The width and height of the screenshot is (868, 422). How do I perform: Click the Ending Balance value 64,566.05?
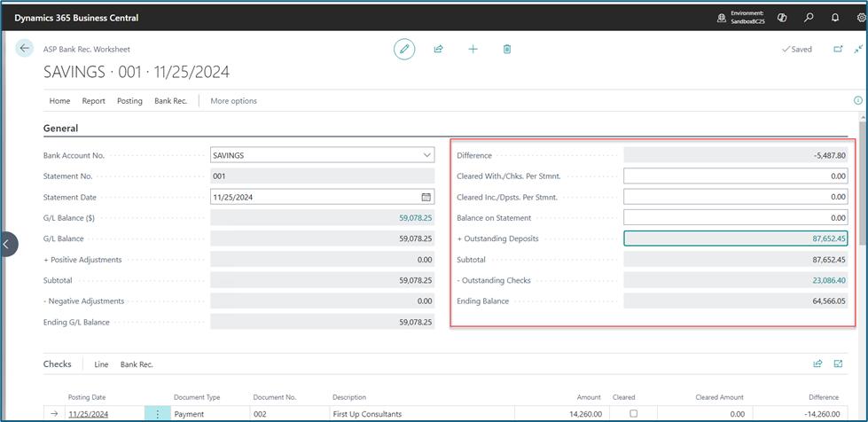point(829,301)
